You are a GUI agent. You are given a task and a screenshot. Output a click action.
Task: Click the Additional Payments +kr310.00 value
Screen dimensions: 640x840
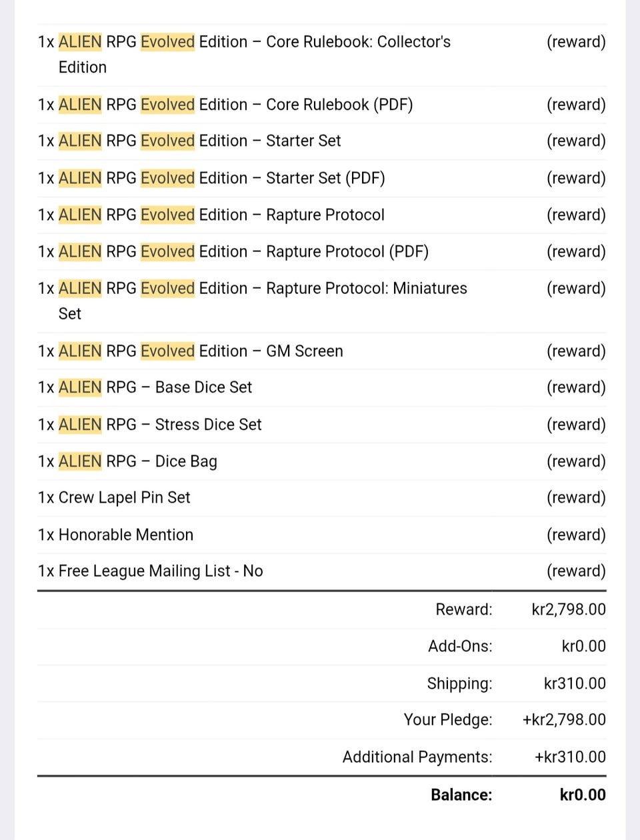pyautogui.click(x=570, y=757)
